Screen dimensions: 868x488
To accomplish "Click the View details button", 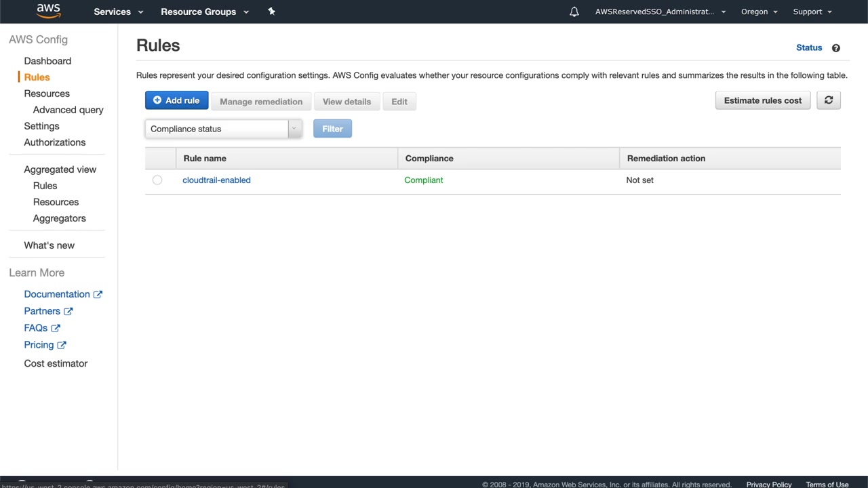I will (347, 102).
